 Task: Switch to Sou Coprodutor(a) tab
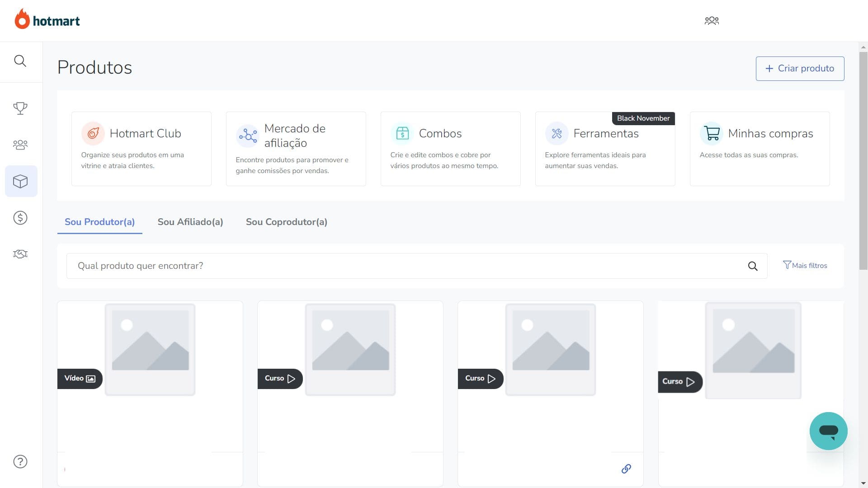[286, 222]
